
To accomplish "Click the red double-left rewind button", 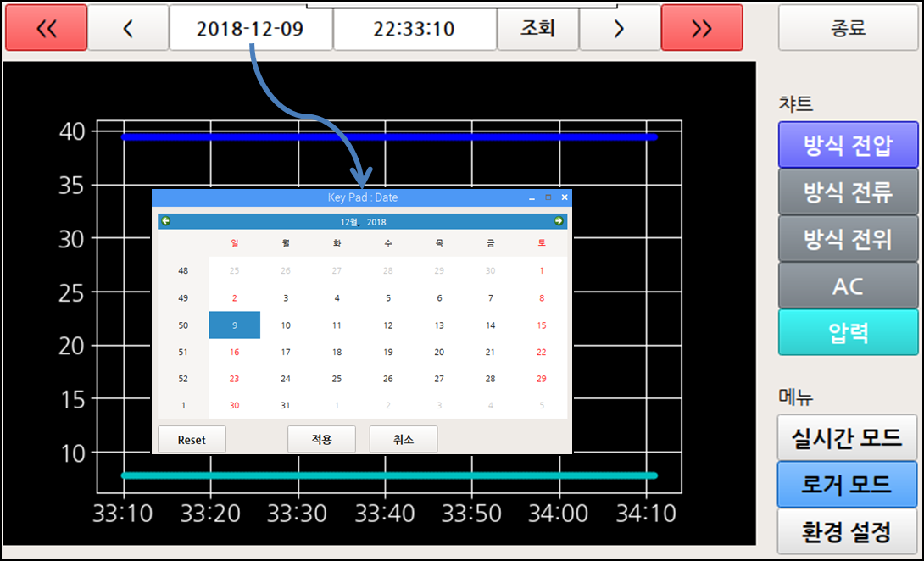I will pos(47,28).
